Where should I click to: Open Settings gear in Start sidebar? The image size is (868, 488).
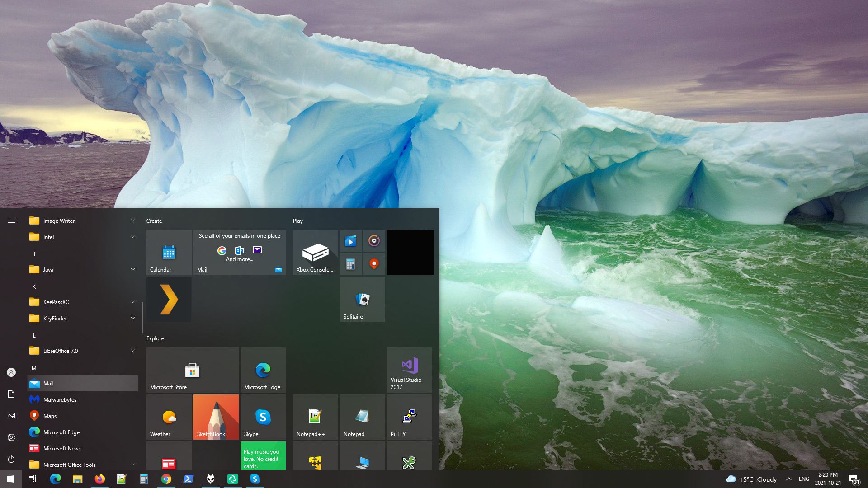click(11, 437)
